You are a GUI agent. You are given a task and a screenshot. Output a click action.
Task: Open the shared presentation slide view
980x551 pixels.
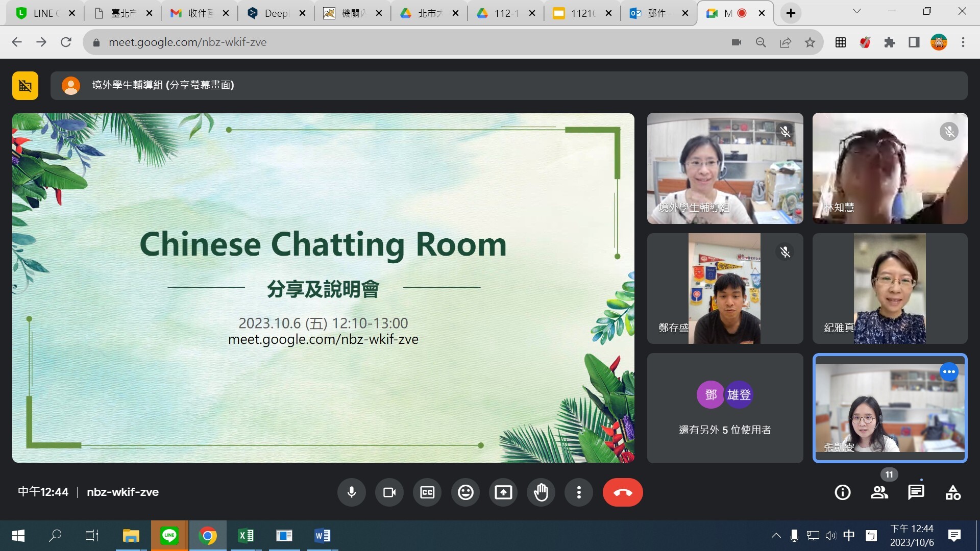tap(323, 288)
